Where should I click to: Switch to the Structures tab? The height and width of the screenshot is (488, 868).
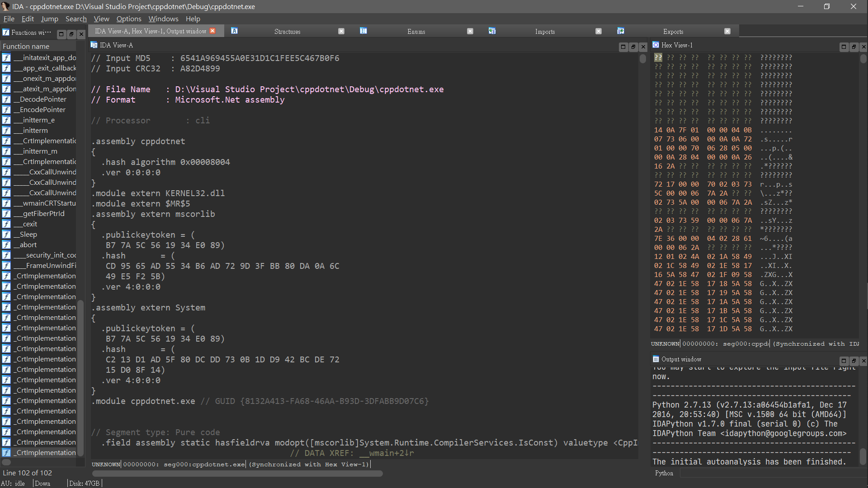[x=287, y=31]
